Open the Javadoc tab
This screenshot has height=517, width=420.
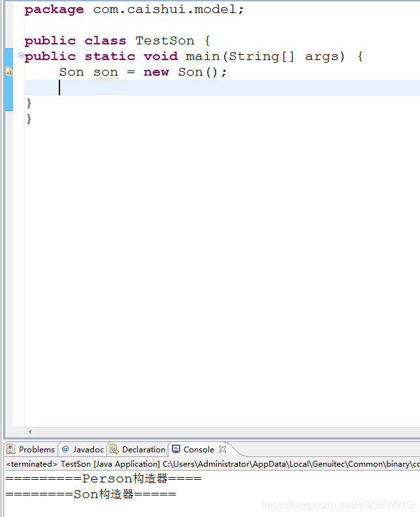click(83, 449)
